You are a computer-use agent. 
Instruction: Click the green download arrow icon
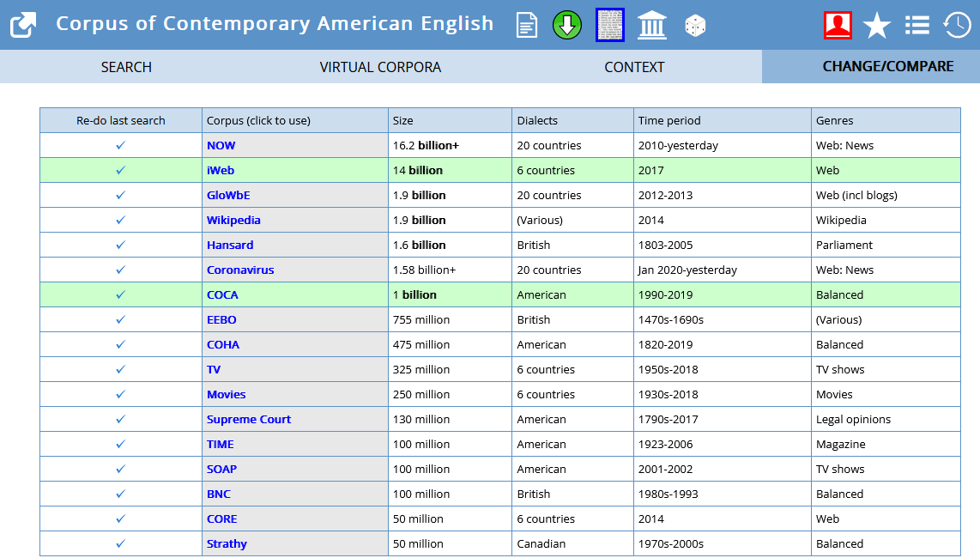pos(567,26)
